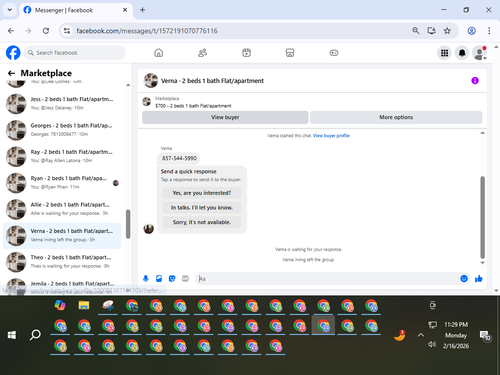Open the emoji picker in message box
500x375 pixels.
[x=464, y=278]
